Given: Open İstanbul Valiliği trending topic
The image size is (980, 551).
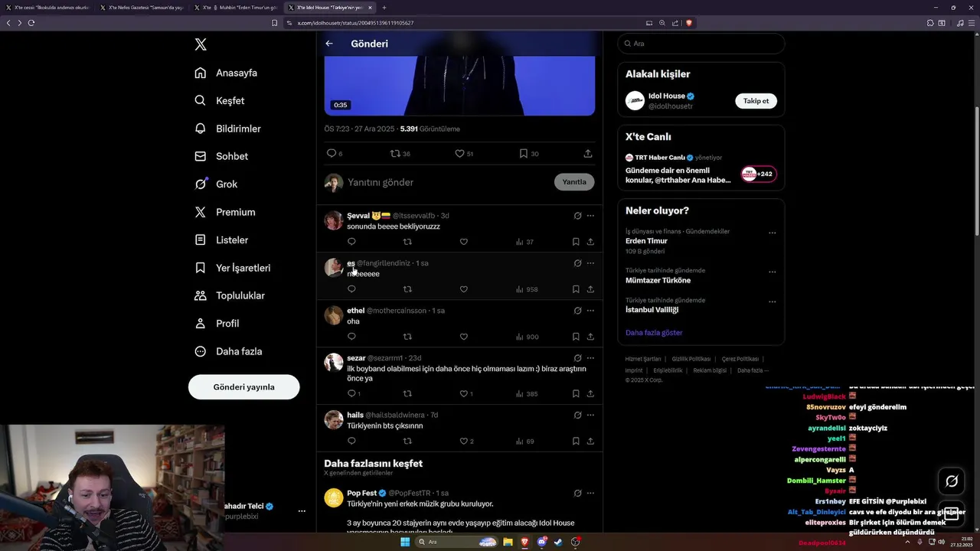Looking at the screenshot, I should 652,310.
